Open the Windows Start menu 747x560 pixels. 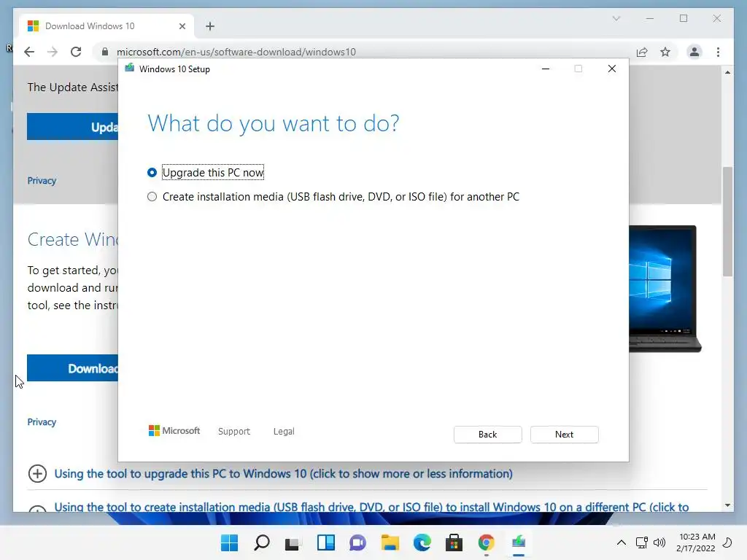230,542
